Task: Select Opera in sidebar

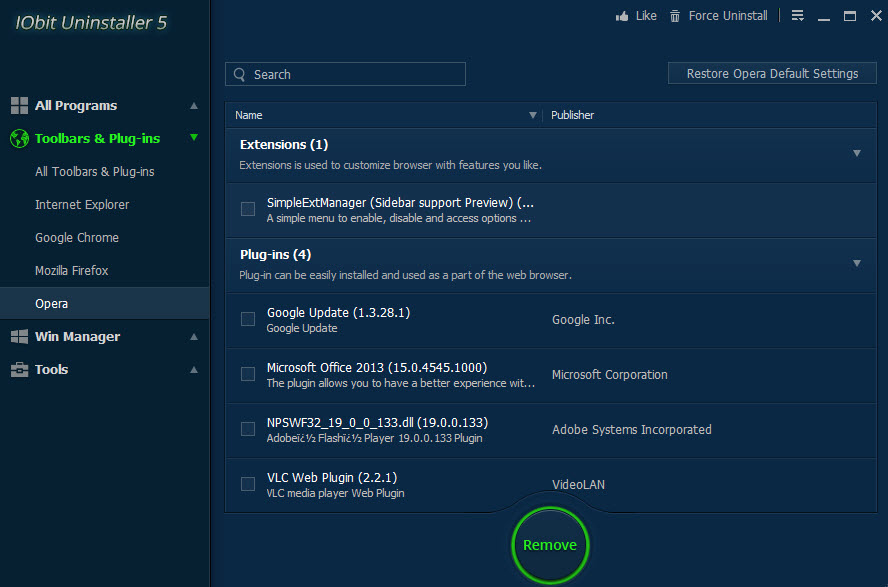Action: 105,303
